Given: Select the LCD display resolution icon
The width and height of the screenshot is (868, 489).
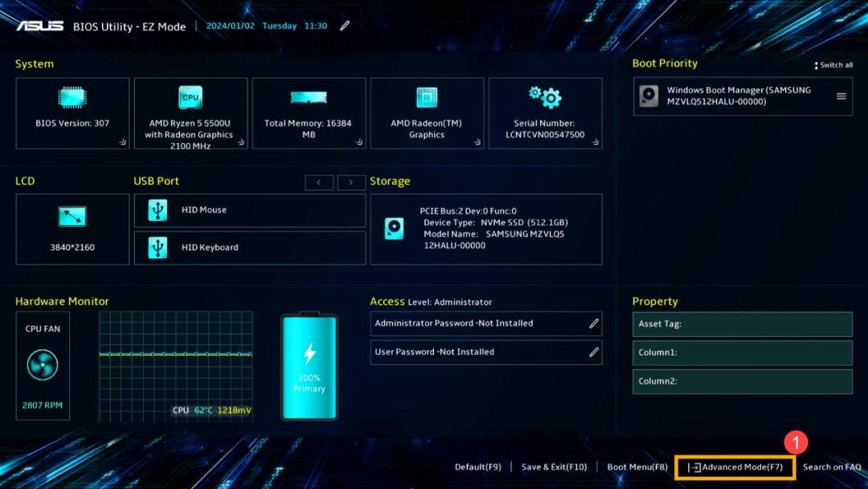Looking at the screenshot, I should [x=72, y=216].
